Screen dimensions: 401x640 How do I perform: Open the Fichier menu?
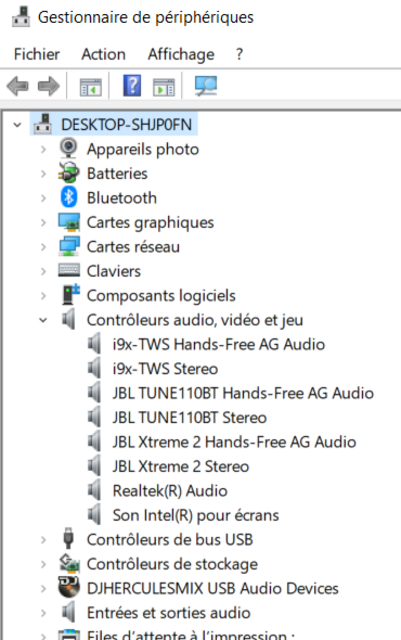37,54
